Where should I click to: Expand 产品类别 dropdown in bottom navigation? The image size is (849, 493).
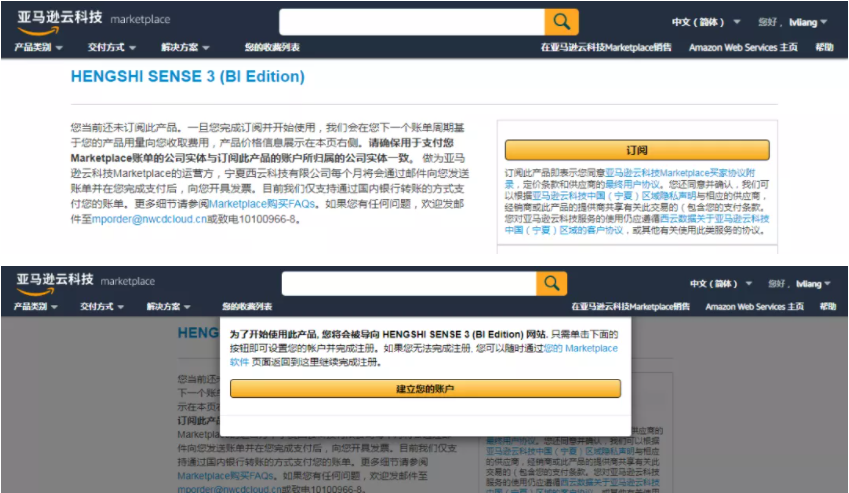point(35,307)
